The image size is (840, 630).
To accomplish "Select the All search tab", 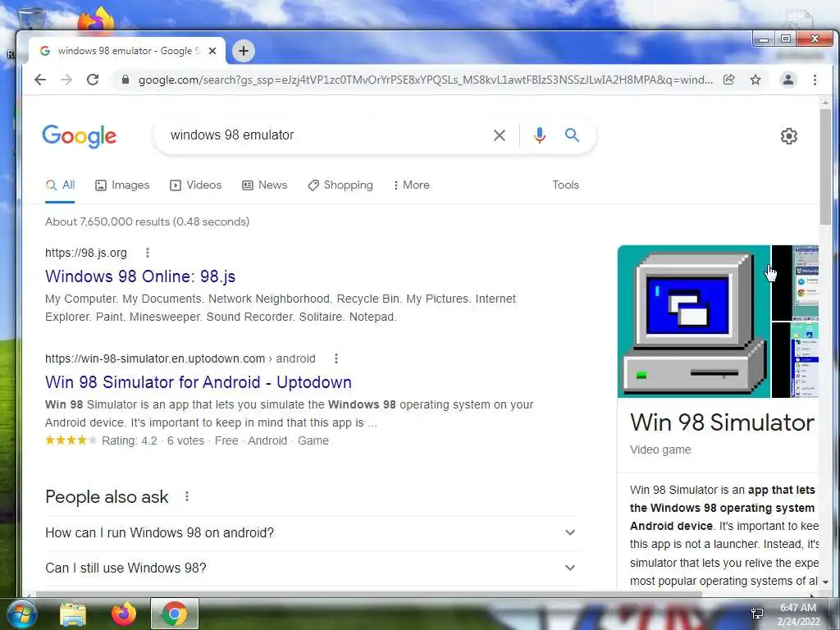I will pyautogui.click(x=60, y=185).
